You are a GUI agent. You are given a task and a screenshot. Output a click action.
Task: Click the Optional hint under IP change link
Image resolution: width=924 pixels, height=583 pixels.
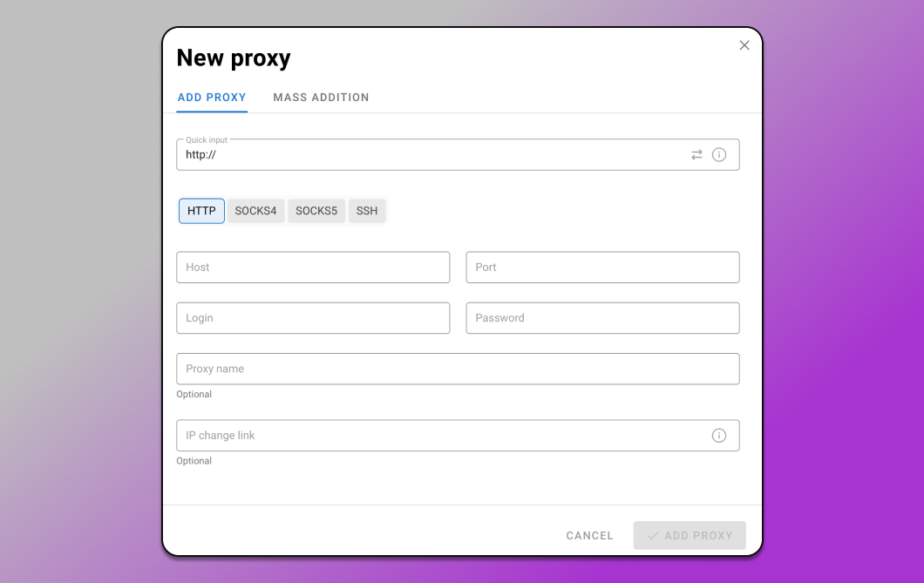[194, 460]
